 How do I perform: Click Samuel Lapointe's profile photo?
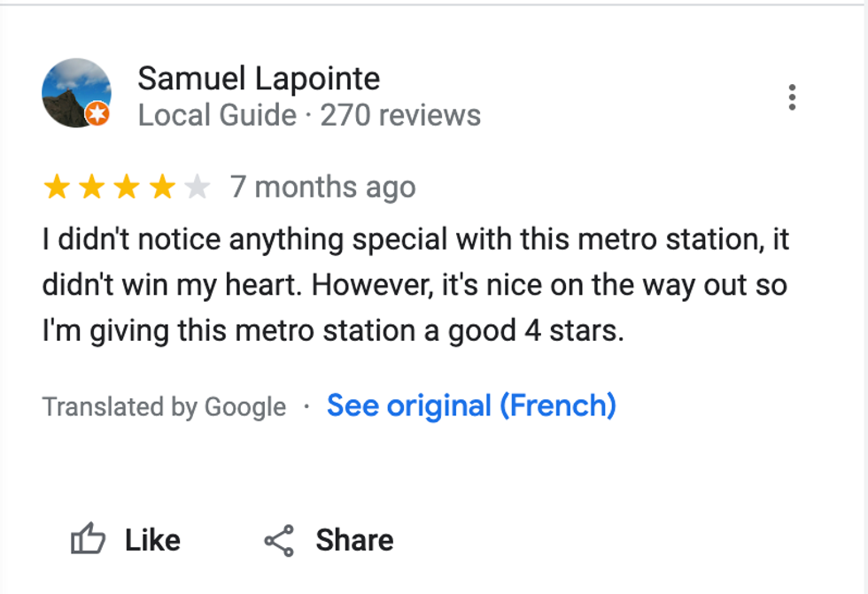[76, 93]
